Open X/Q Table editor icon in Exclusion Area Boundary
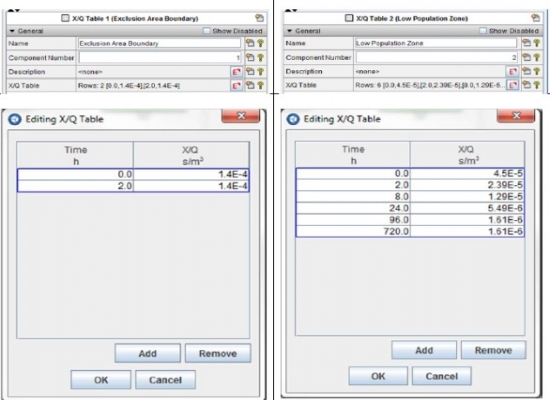550x400 pixels. tap(237, 85)
